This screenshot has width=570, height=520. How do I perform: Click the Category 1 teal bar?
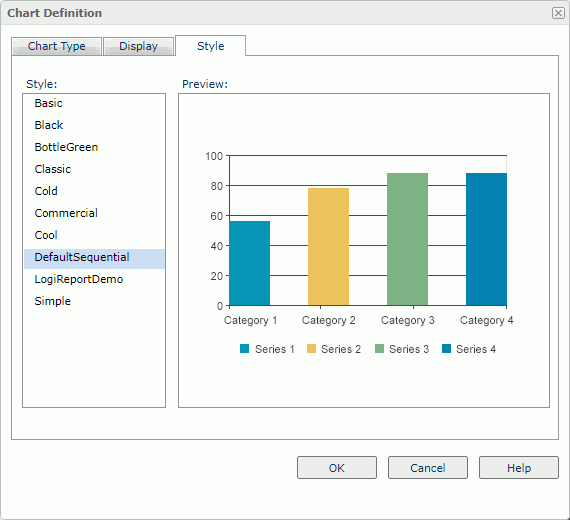pos(250,263)
